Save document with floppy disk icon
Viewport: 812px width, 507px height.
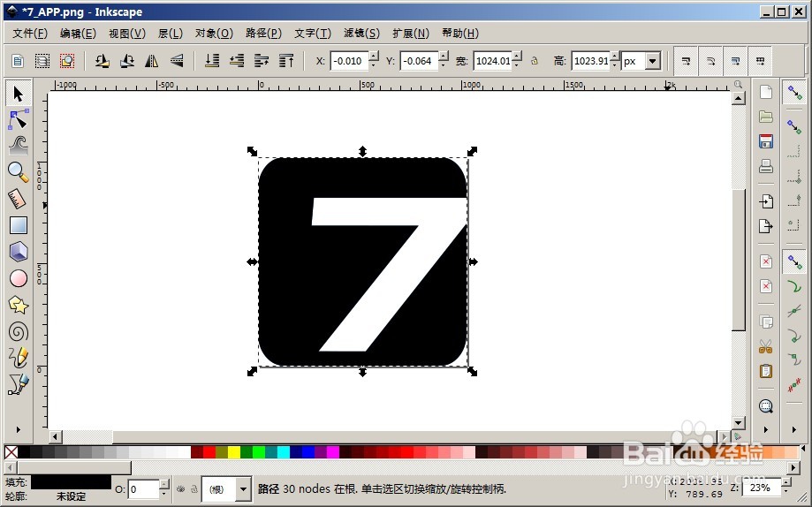766,141
